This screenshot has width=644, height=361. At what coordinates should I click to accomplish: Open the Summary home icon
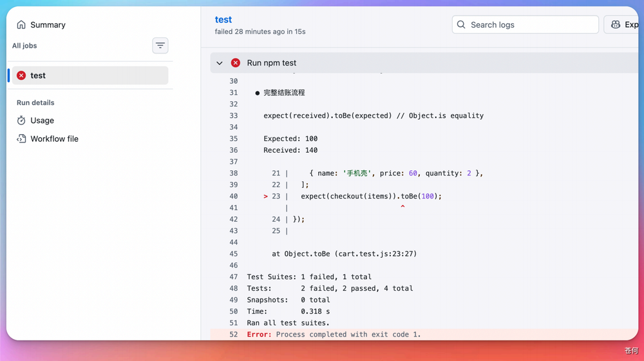coord(21,24)
